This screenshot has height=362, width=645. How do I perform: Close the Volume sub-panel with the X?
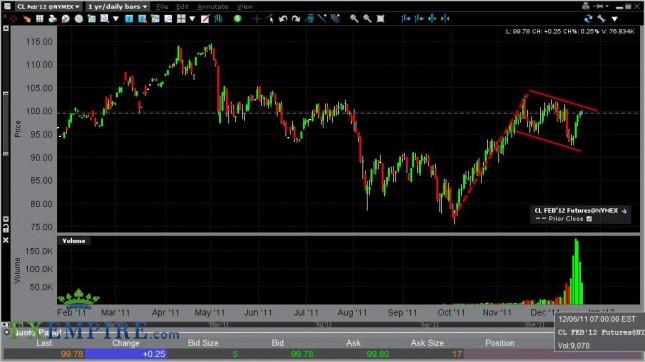6,239
